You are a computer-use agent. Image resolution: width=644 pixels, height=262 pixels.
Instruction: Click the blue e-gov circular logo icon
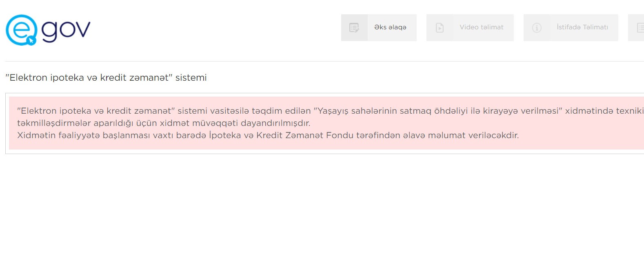coord(19,29)
